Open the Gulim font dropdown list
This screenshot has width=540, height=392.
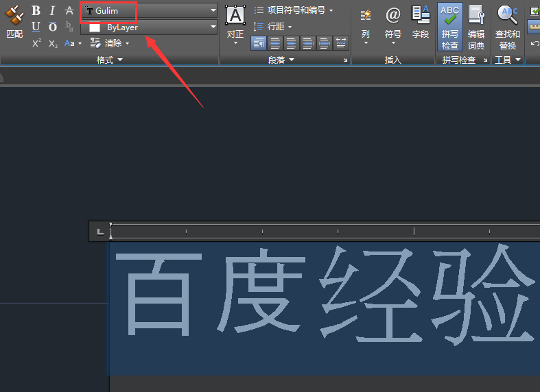click(x=149, y=11)
